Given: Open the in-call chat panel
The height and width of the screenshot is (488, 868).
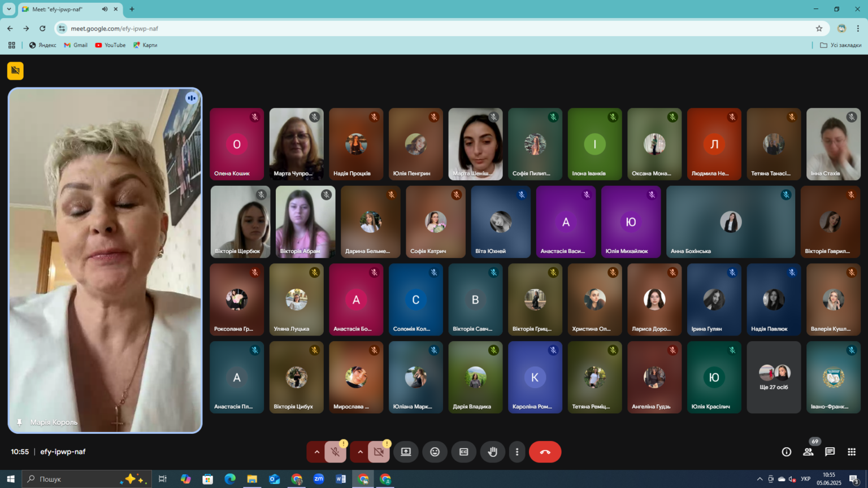Looking at the screenshot, I should [x=830, y=452].
